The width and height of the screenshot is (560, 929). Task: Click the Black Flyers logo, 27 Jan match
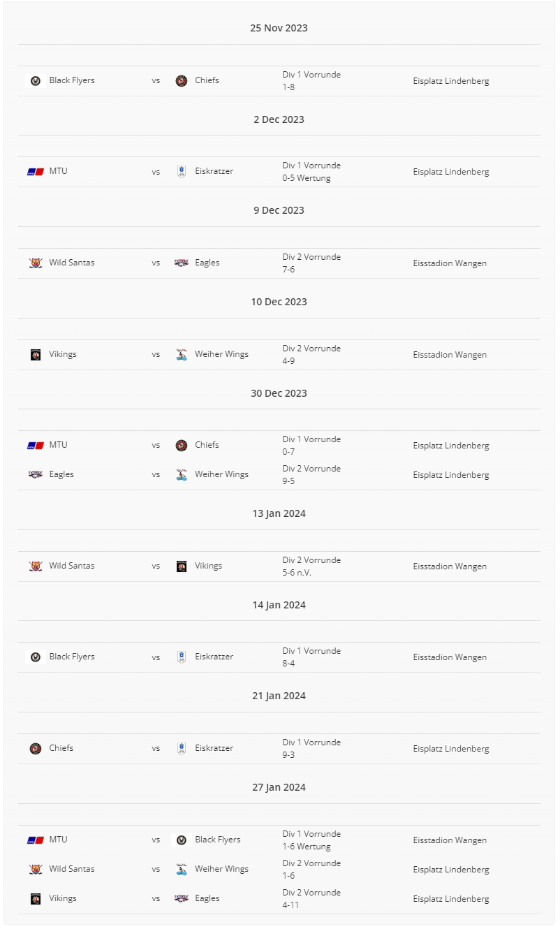(182, 840)
